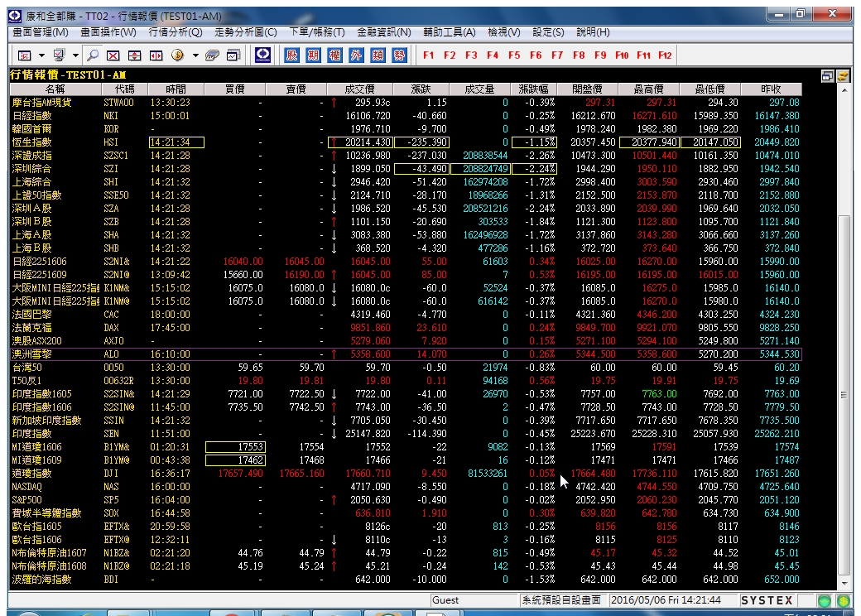Click the F3 shortcut button
Image resolution: width=861 pixels, height=616 pixels.
point(471,55)
